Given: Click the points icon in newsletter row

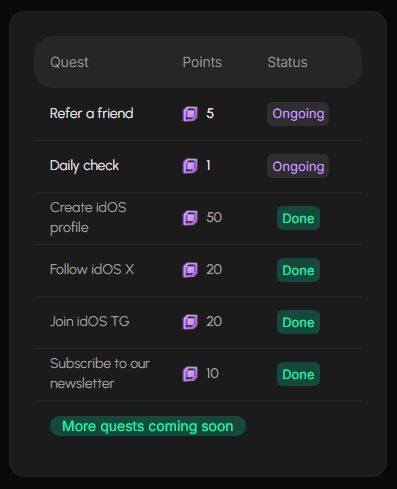Looking at the screenshot, I should tap(190, 374).
